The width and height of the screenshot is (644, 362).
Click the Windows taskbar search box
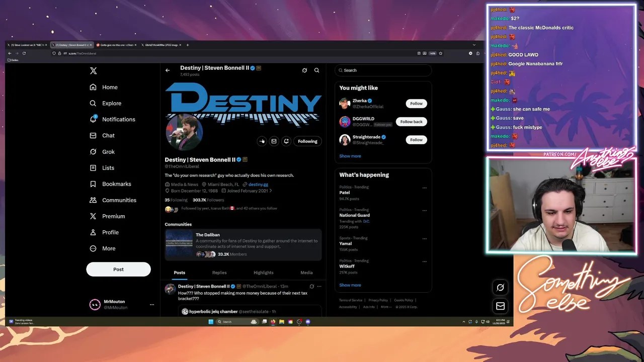coord(237,322)
